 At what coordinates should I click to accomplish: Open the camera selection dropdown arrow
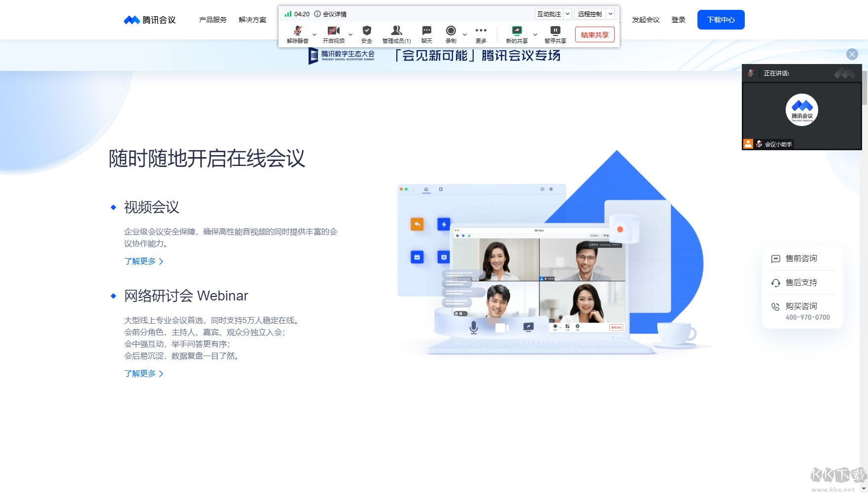350,34
